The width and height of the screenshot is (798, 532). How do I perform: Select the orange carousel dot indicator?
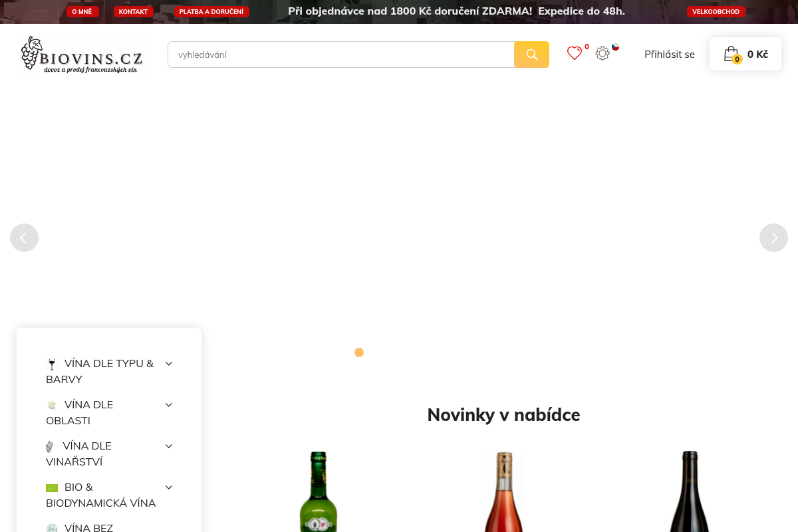pyautogui.click(x=359, y=352)
